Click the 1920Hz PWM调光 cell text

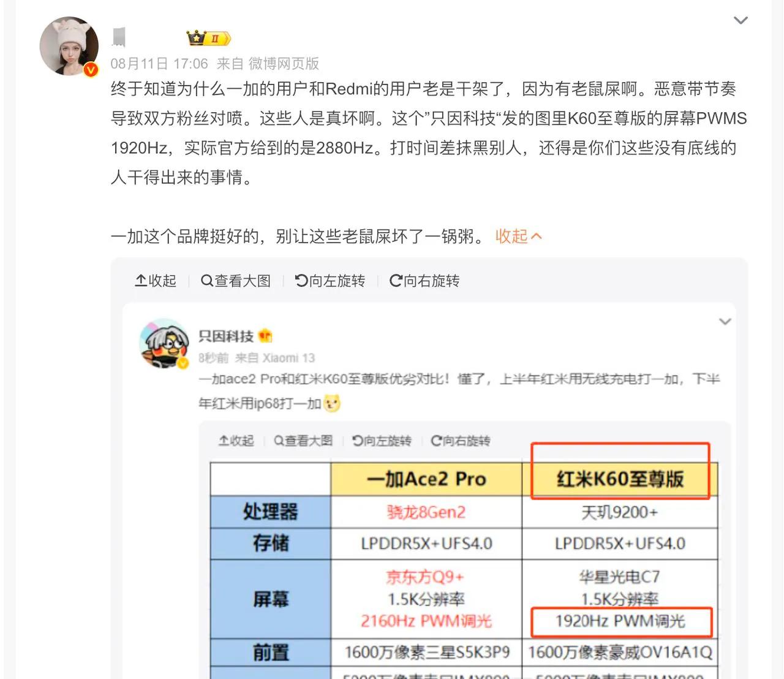point(620,621)
